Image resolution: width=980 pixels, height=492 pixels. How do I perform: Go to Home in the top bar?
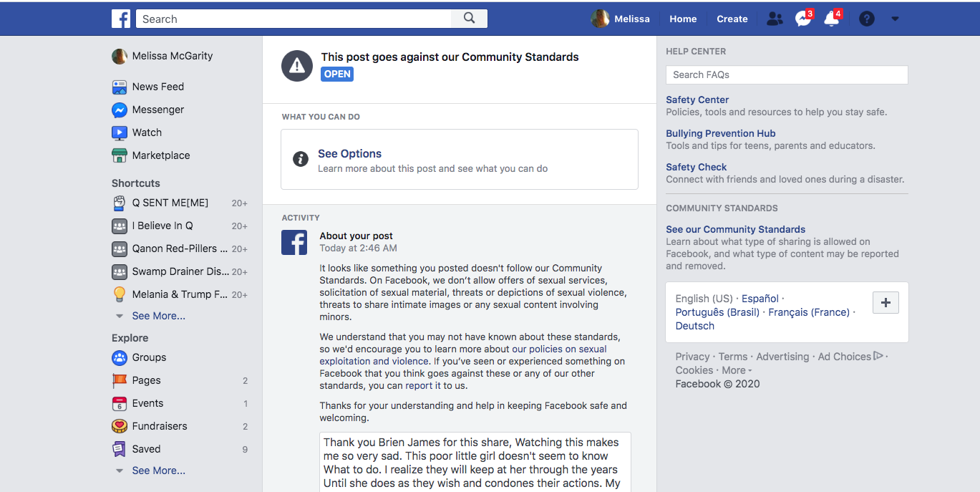point(683,19)
